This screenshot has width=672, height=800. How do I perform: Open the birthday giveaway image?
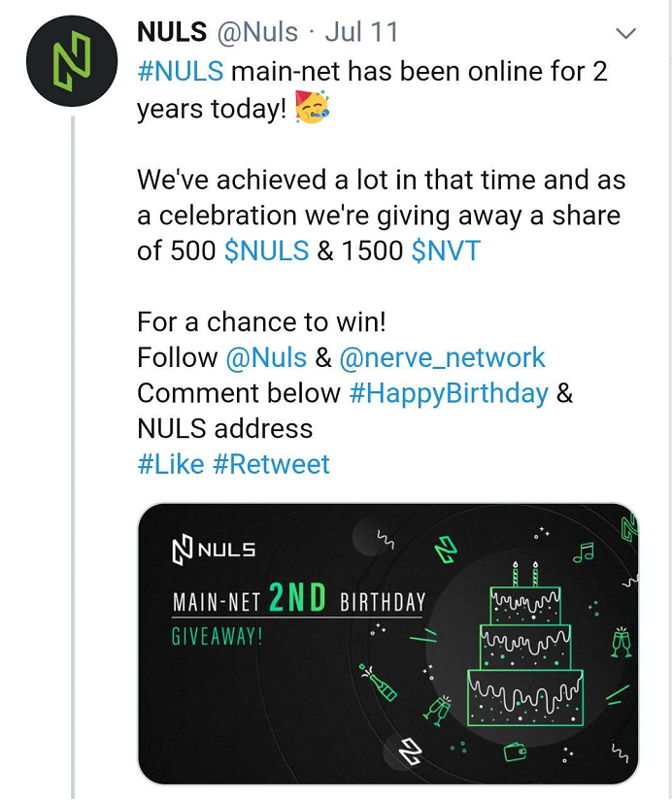point(388,644)
